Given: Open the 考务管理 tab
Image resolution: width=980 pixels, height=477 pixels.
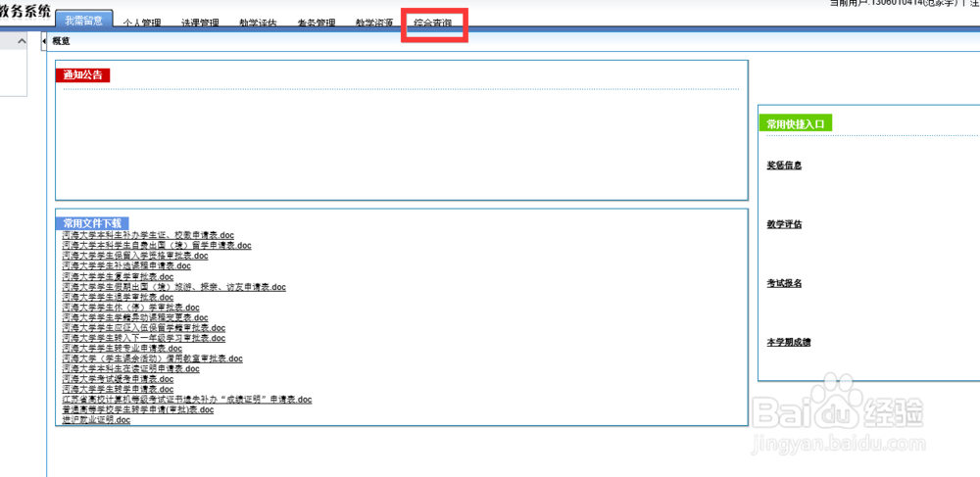Looking at the screenshot, I should (x=317, y=24).
